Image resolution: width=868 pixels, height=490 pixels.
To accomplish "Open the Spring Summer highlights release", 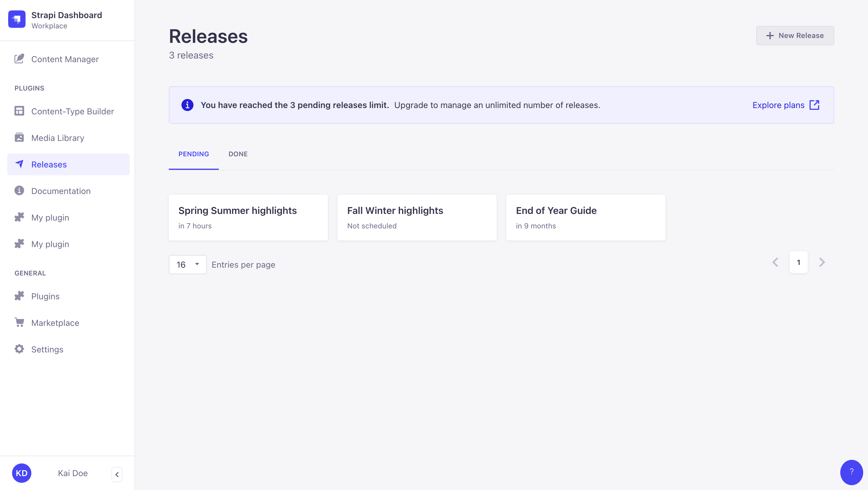I will 248,217.
